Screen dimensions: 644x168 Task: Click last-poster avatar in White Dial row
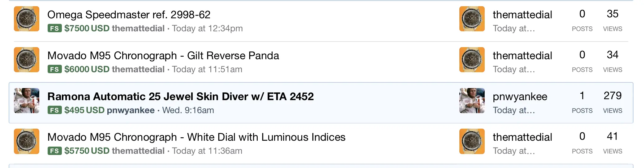[472, 141]
